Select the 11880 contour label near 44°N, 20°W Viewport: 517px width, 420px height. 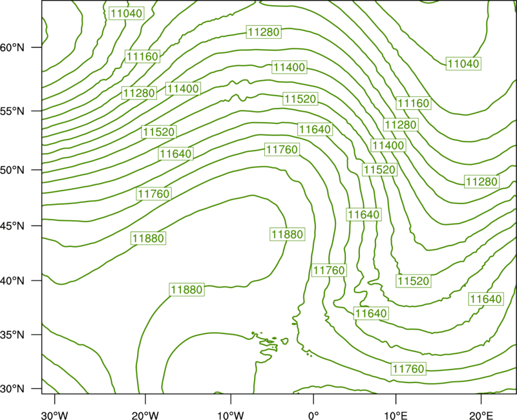point(148,238)
